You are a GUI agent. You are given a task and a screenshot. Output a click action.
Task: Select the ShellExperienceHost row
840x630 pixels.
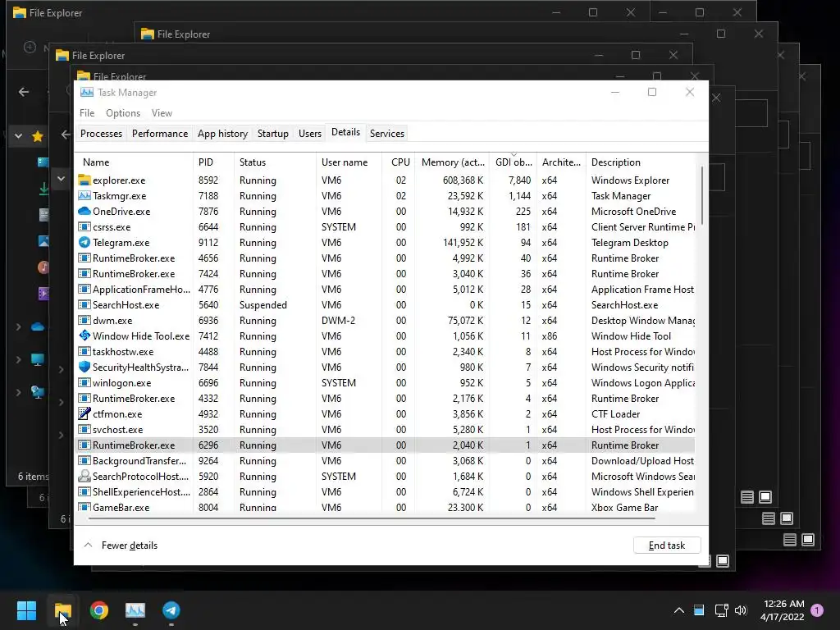tap(386, 491)
